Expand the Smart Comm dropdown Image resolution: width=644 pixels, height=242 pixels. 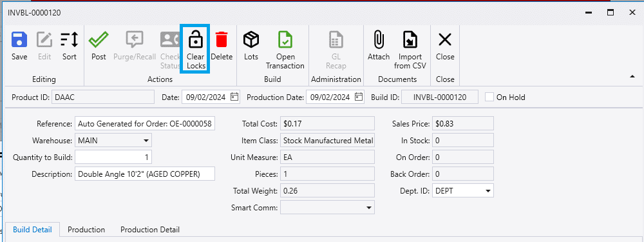coord(368,208)
